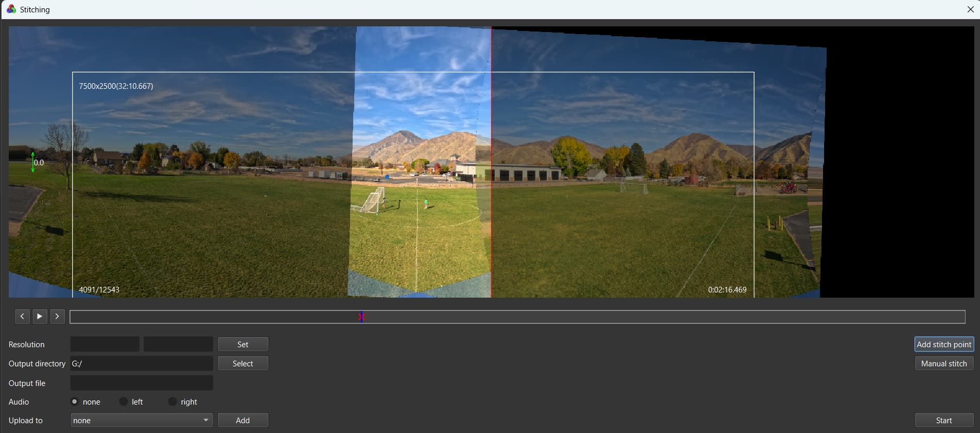980x433 pixels.
Task: Close the Stitching window
Action: [x=970, y=9]
